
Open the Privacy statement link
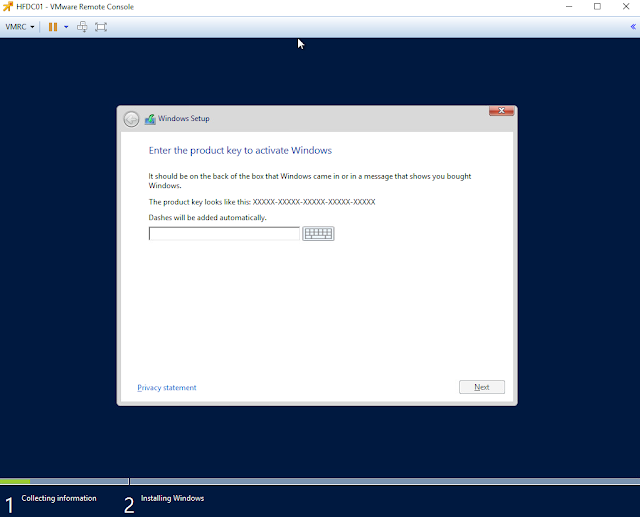point(167,388)
